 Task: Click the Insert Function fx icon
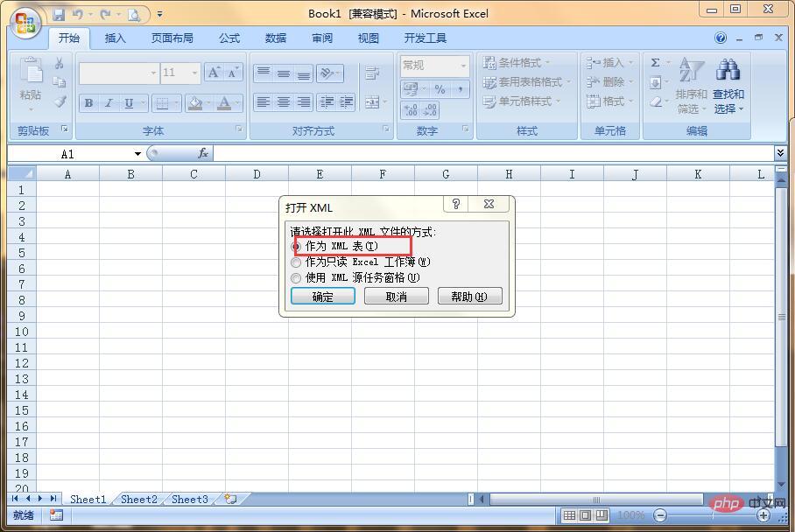pos(203,153)
